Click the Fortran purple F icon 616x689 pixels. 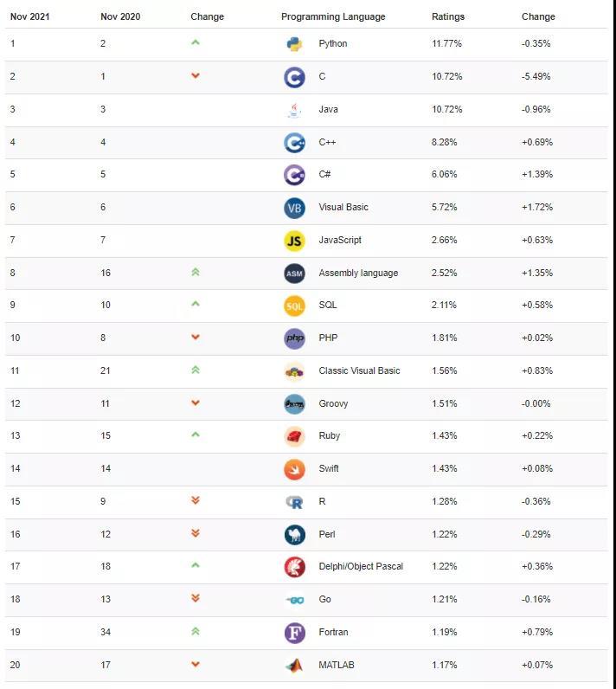pos(294,633)
